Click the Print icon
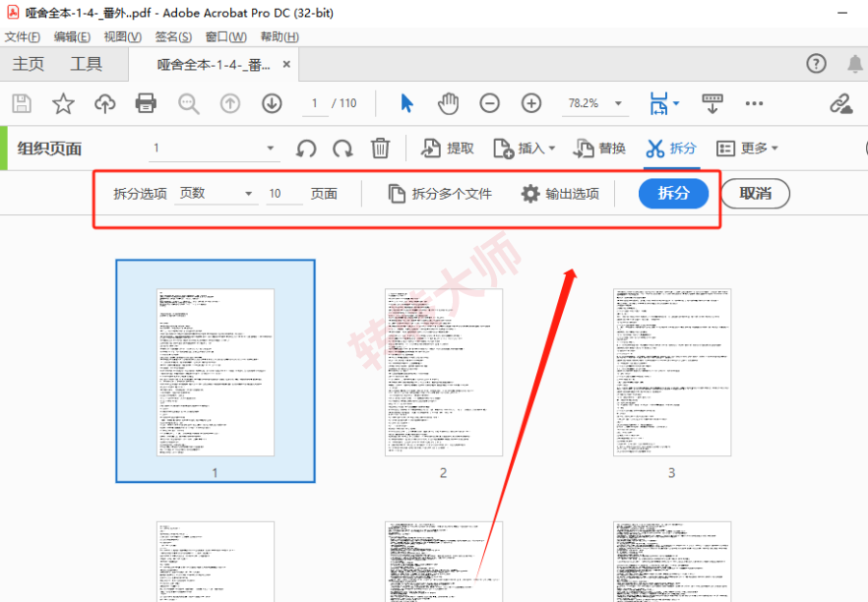 pos(146,103)
